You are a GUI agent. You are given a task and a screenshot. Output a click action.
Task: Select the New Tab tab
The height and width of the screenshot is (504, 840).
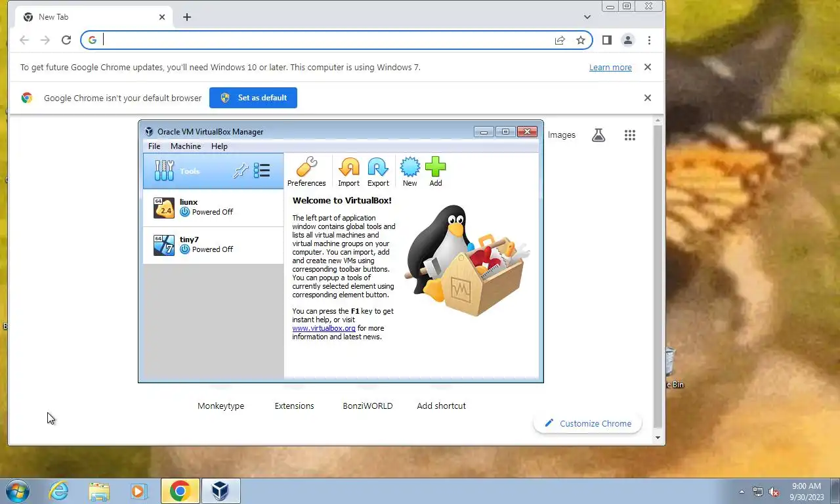coord(93,17)
